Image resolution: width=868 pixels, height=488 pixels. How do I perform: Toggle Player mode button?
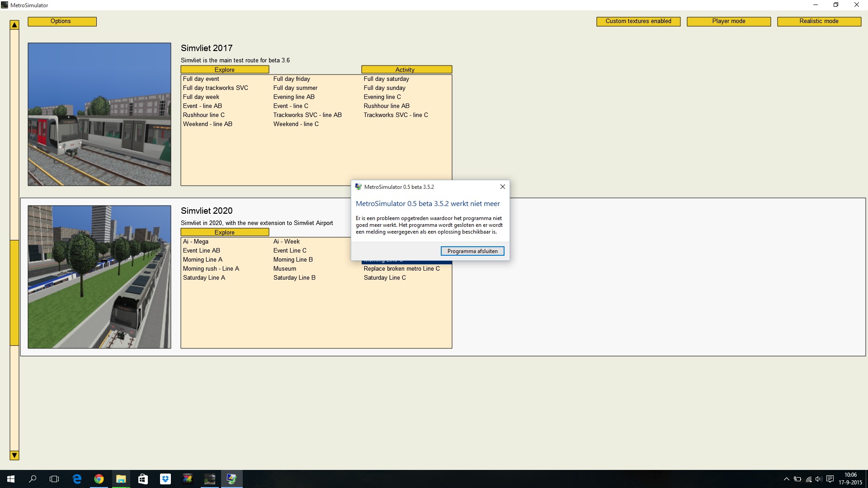tap(728, 21)
